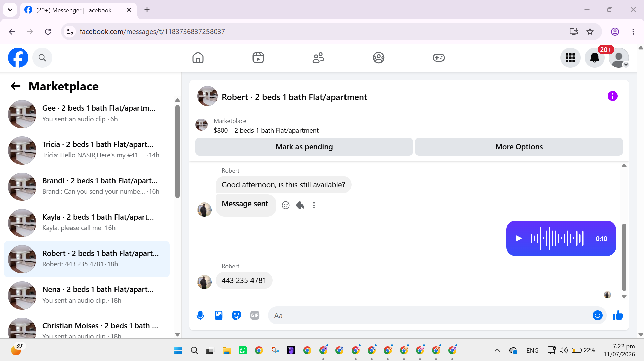Navigate back in the browser
This screenshot has height=361, width=644.
point(12,32)
